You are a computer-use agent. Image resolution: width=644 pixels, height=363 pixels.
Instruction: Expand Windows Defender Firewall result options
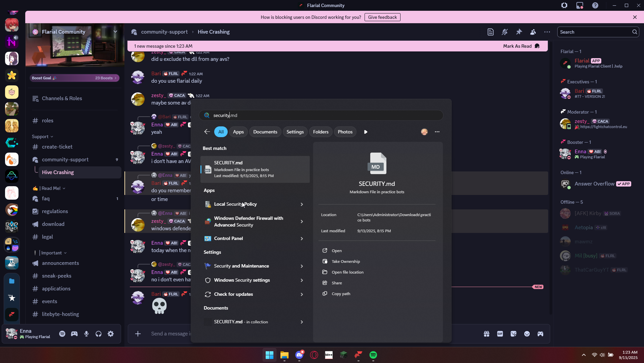click(x=302, y=221)
